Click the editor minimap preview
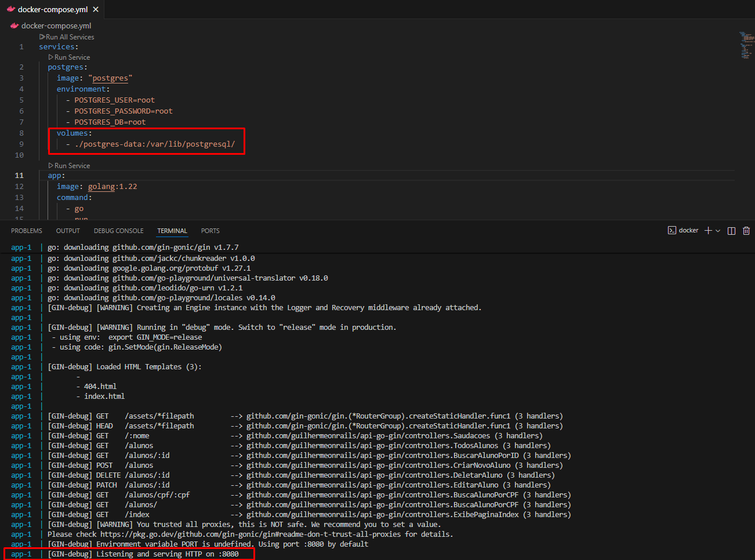This screenshot has height=560, width=755. pyautogui.click(x=745, y=45)
